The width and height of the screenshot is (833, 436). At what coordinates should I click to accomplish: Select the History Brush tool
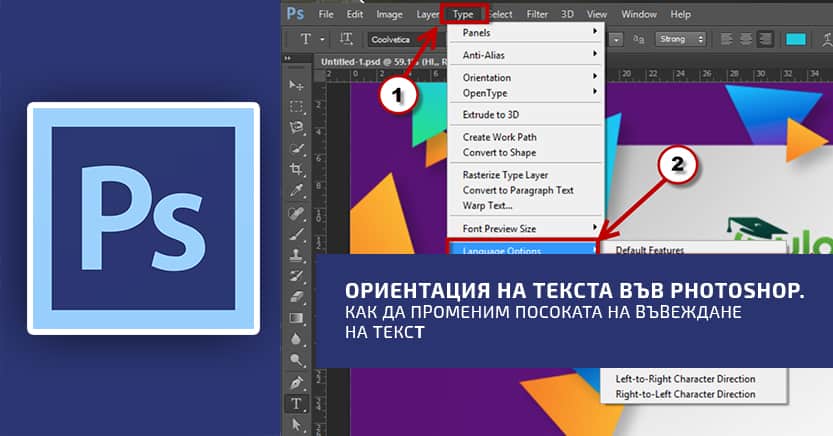pos(296,276)
